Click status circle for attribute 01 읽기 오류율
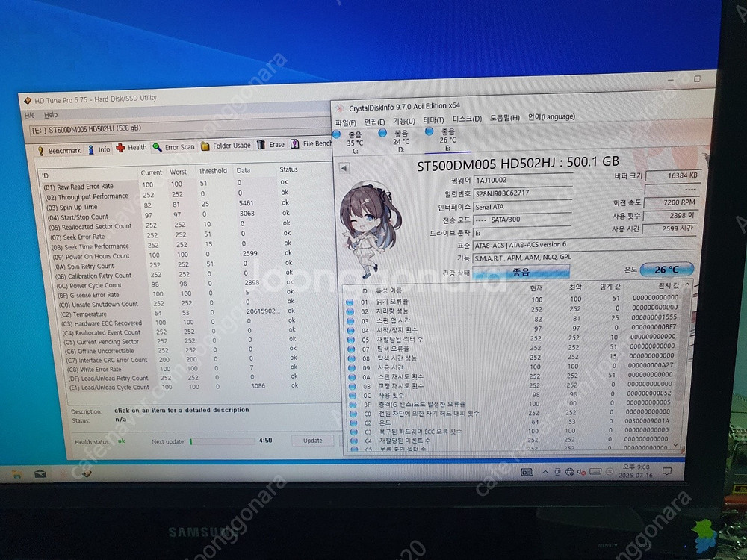 coord(350,302)
